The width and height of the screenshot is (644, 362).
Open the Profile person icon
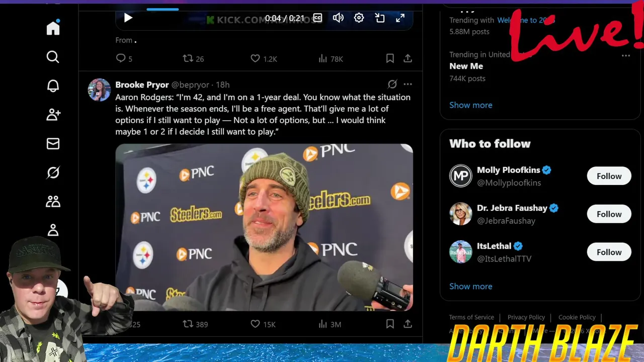click(53, 230)
